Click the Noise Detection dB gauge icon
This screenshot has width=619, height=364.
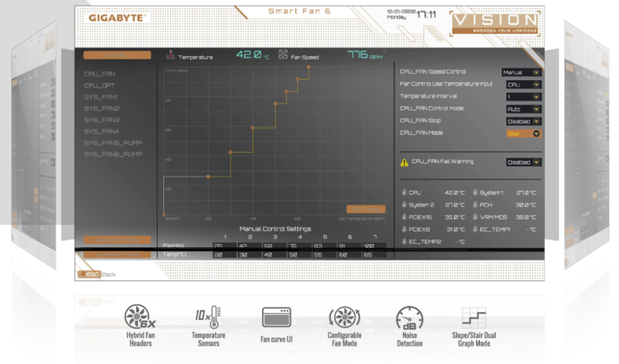410,318
